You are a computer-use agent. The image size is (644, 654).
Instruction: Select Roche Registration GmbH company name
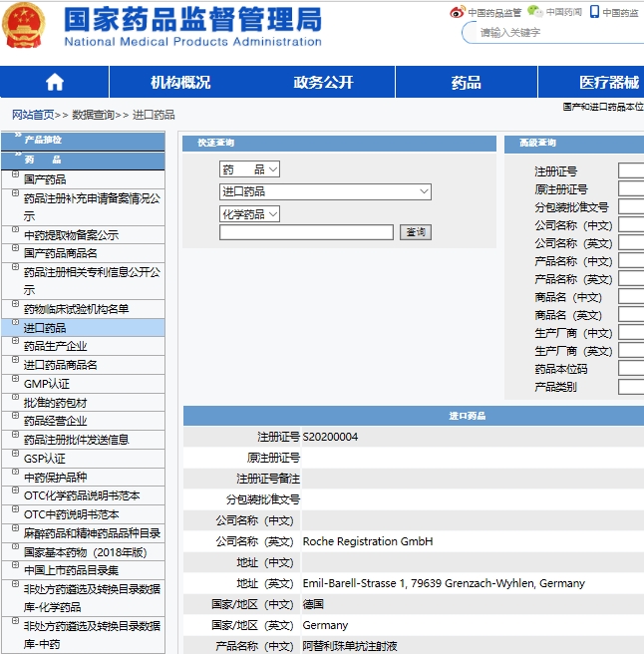click(x=368, y=541)
